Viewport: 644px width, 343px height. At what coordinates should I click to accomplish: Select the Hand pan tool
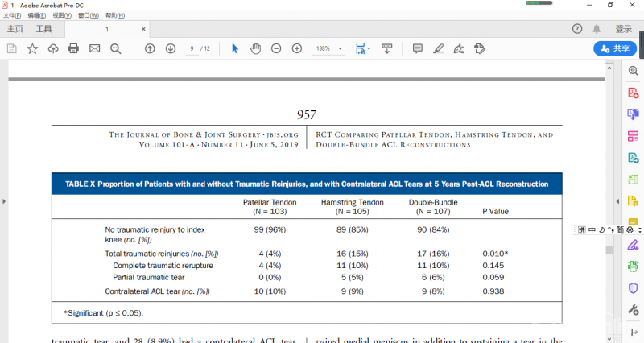point(255,48)
